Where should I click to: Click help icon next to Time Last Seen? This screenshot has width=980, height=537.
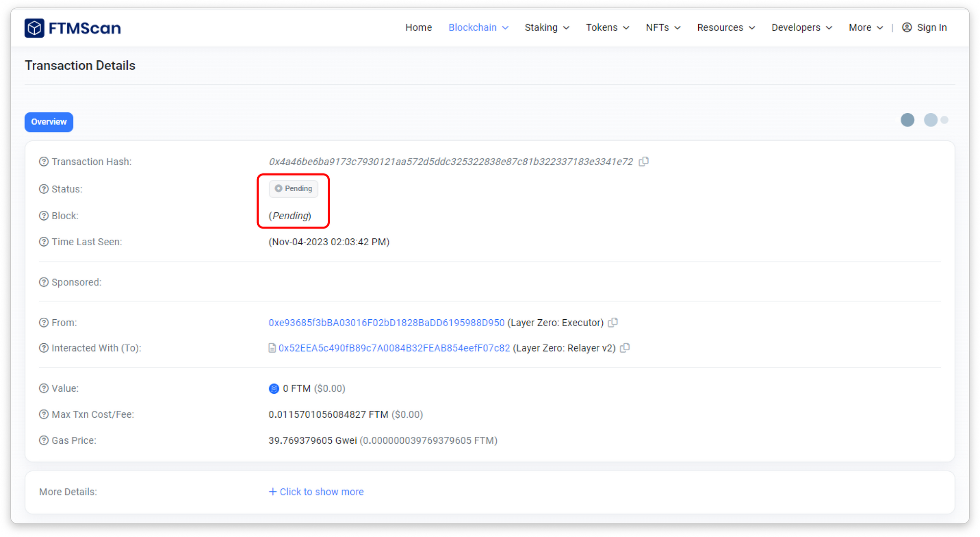(x=44, y=242)
